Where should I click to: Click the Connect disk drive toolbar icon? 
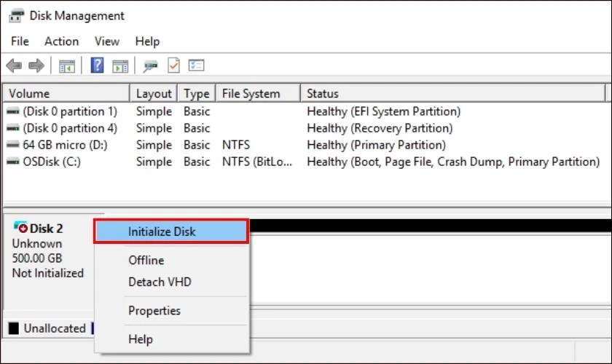[x=151, y=66]
